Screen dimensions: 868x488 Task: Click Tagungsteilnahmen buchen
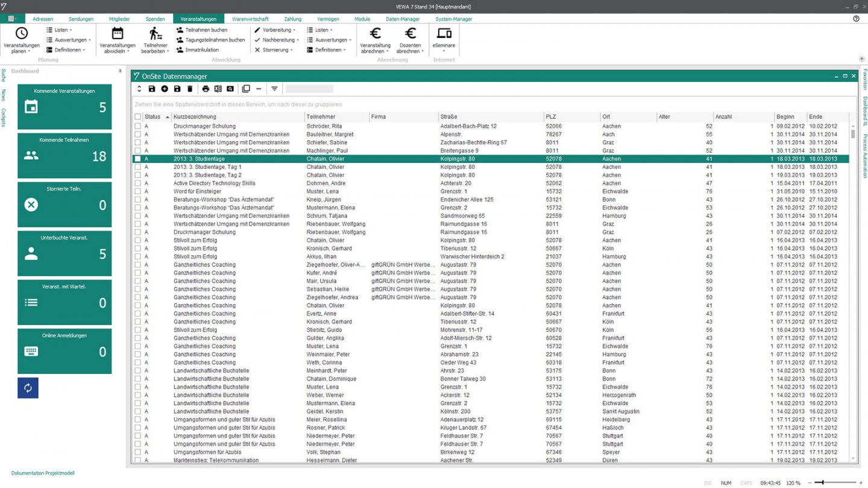(x=210, y=40)
